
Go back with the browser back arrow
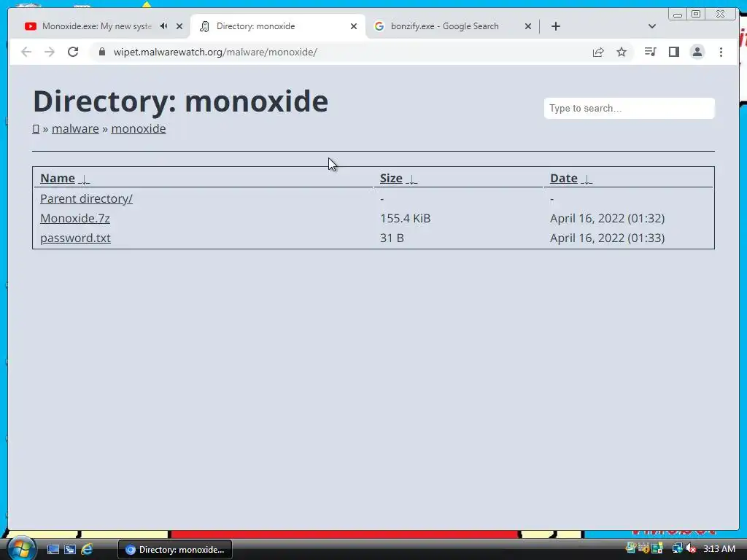pyautogui.click(x=26, y=52)
